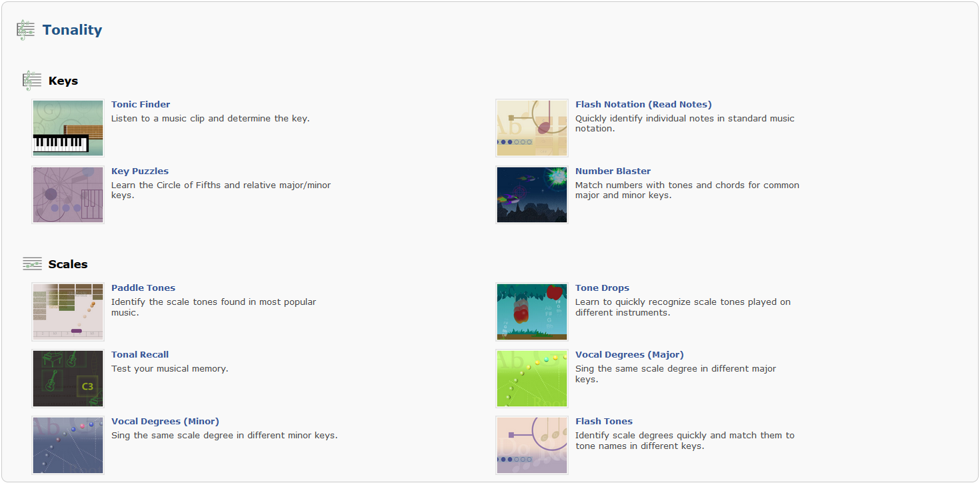
Task: Select the Tone Drops apple thumbnail
Action: (532, 312)
